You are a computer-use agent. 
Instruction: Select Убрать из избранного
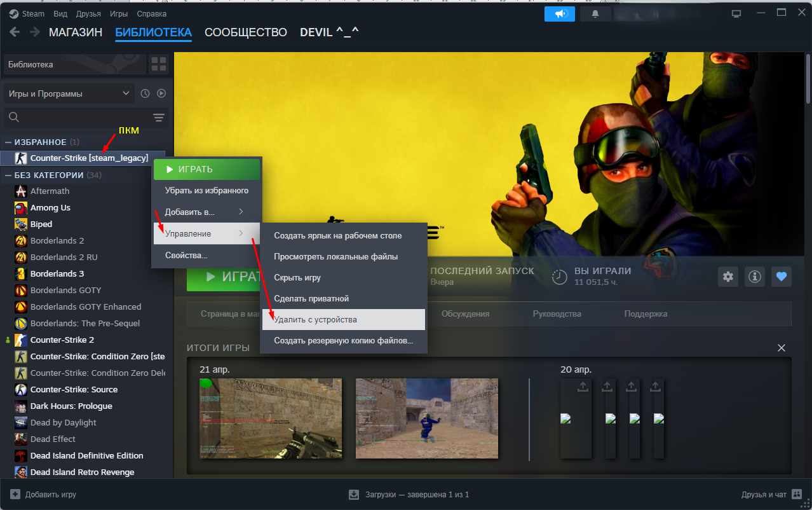[206, 190]
